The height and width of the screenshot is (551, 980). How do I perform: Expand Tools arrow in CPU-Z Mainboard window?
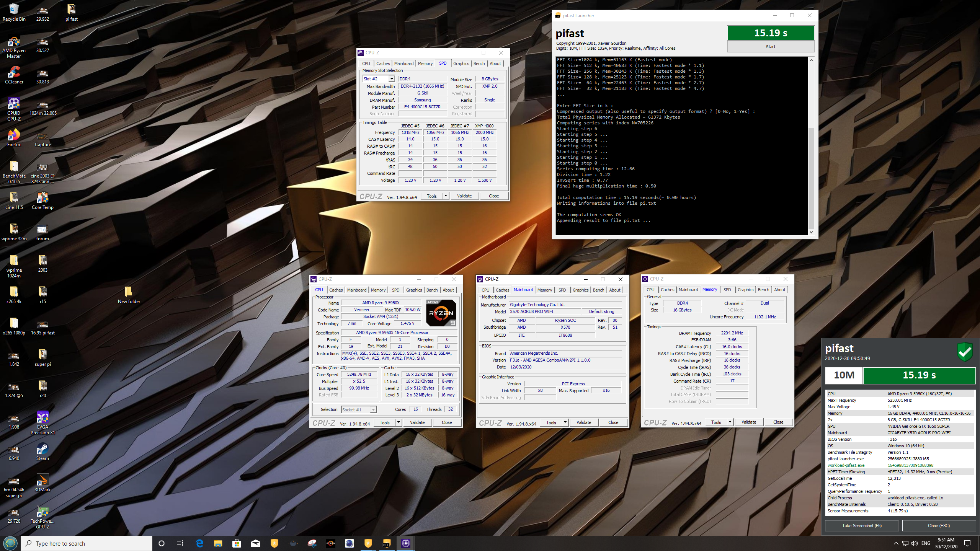point(565,422)
